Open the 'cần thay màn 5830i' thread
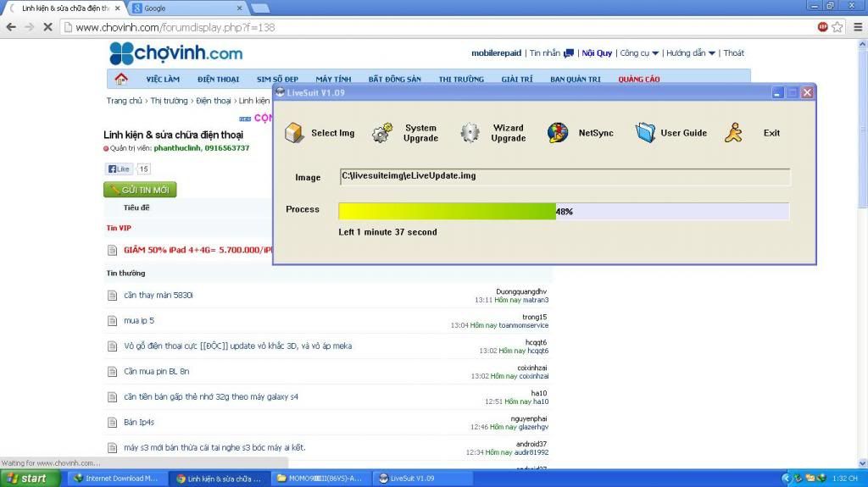This screenshot has height=487, width=868. (159, 296)
